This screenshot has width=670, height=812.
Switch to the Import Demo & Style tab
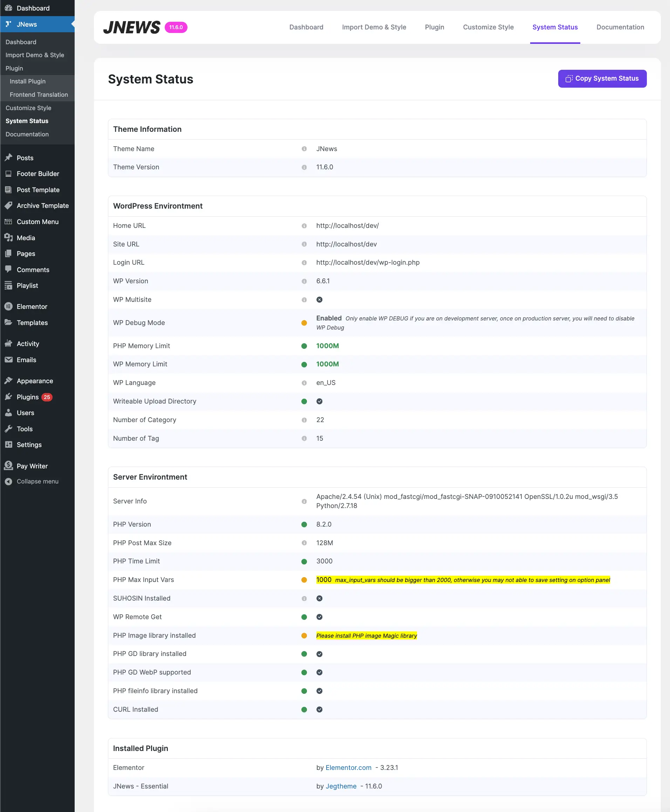374,27
